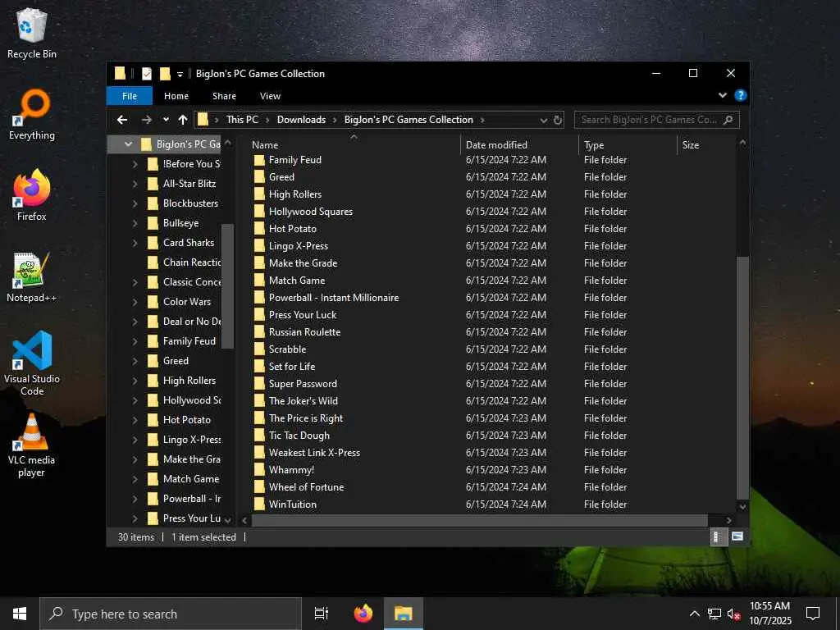Switch to the Share ribbon tab

224,96
